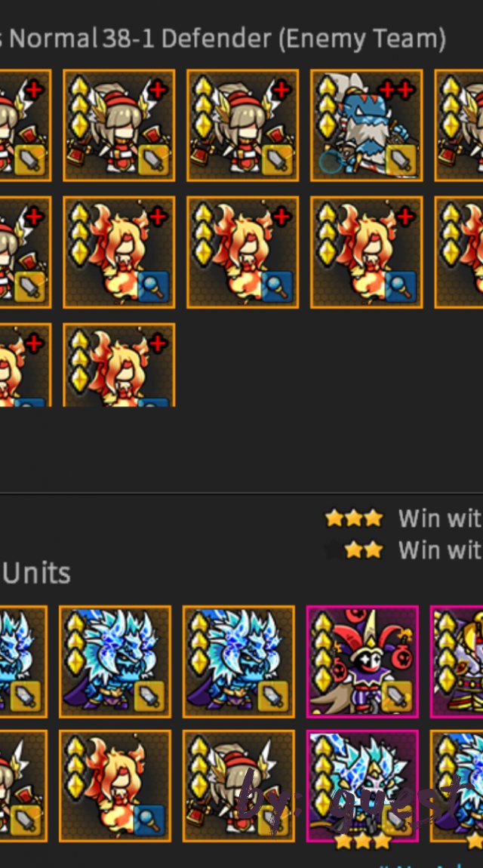Select the second flame mage in enemy second row
The width and height of the screenshot is (483, 868).
pos(242,252)
